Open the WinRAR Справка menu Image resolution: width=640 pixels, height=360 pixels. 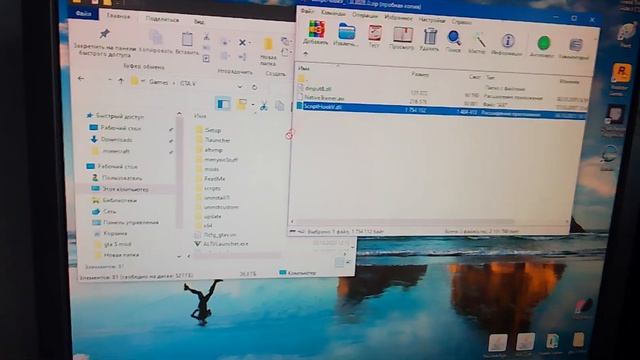click(461, 22)
